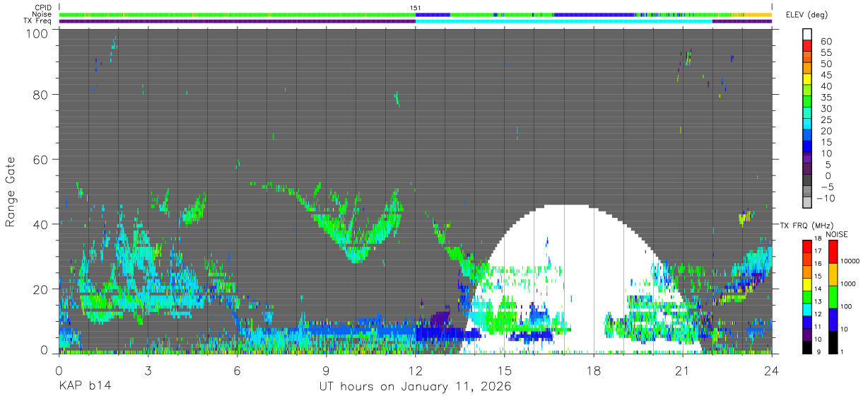
Task: Select the 21 tick on UT hours axis
Action: click(683, 371)
